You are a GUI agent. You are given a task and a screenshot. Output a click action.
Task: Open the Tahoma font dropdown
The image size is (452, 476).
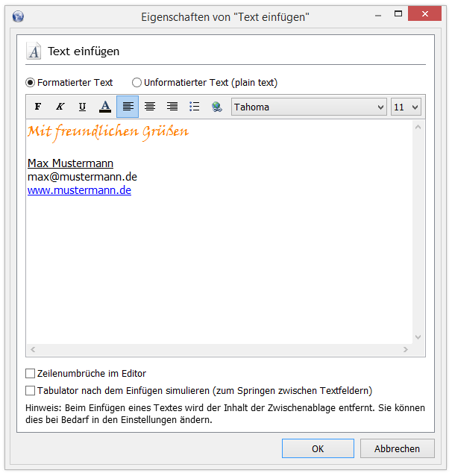point(309,107)
